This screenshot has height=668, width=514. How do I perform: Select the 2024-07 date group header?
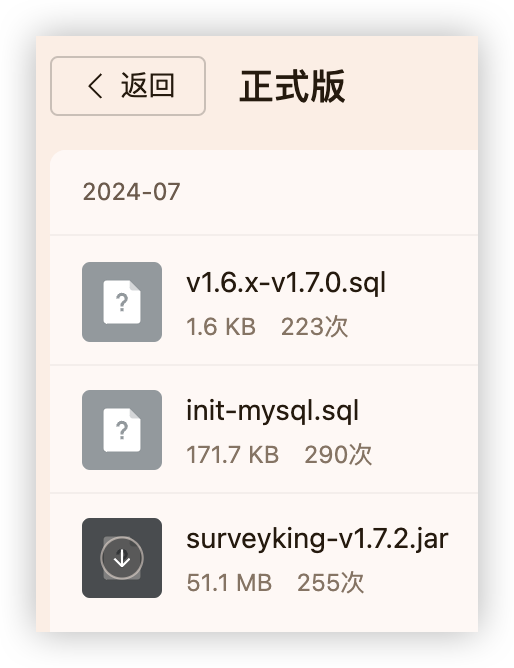(x=132, y=192)
